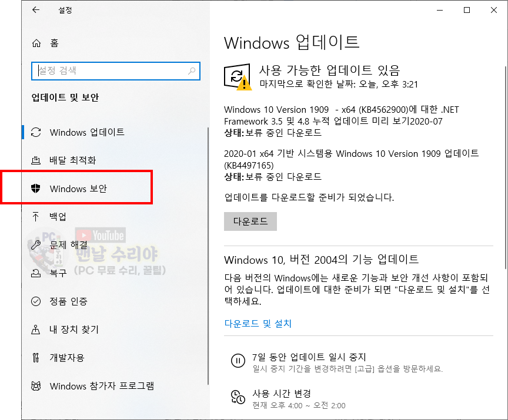Viewport: 508px width, 420px height.
Task: Click the KB4497165 update description text
Action: point(352,159)
